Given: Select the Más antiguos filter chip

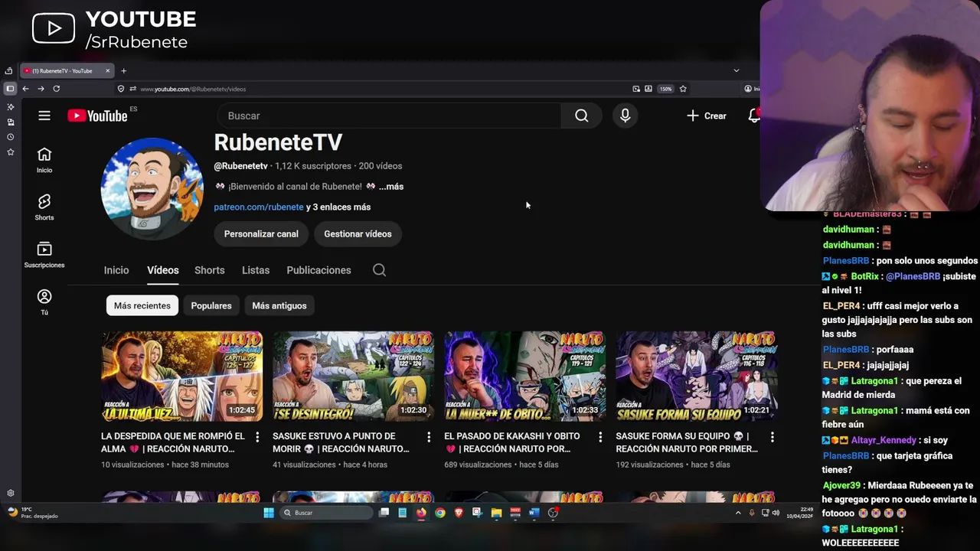Looking at the screenshot, I should pos(279,305).
